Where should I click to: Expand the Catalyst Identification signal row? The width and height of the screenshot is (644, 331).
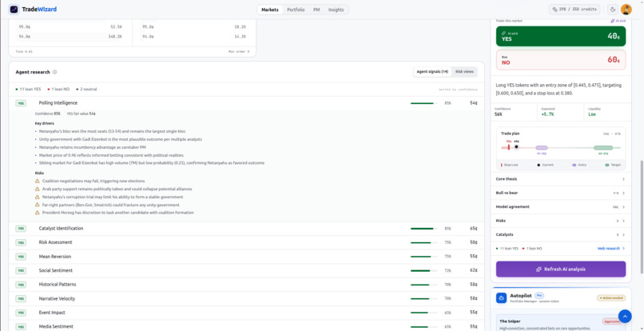(246, 229)
